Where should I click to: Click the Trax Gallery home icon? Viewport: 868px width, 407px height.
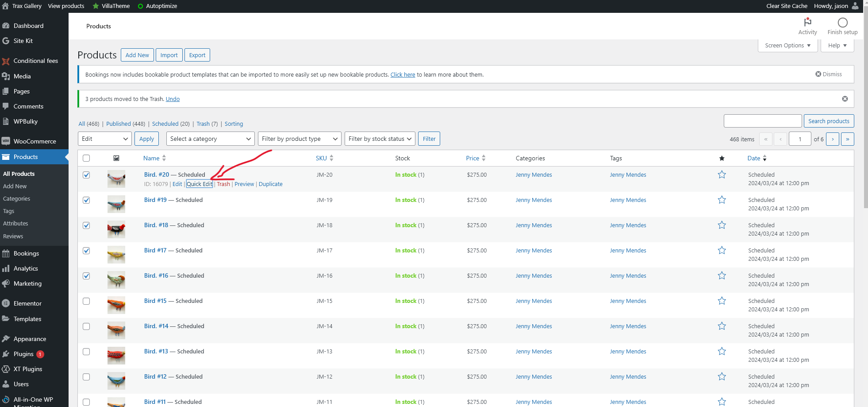point(5,6)
